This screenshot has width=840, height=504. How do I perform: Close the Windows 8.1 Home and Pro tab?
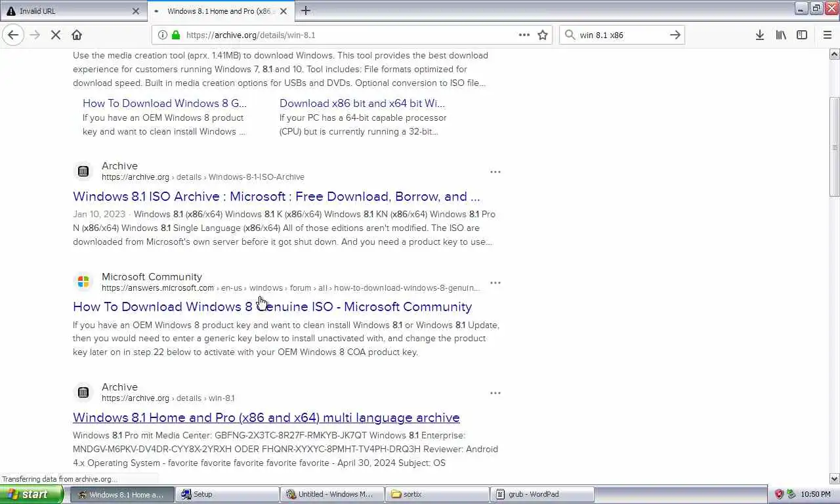click(x=283, y=11)
